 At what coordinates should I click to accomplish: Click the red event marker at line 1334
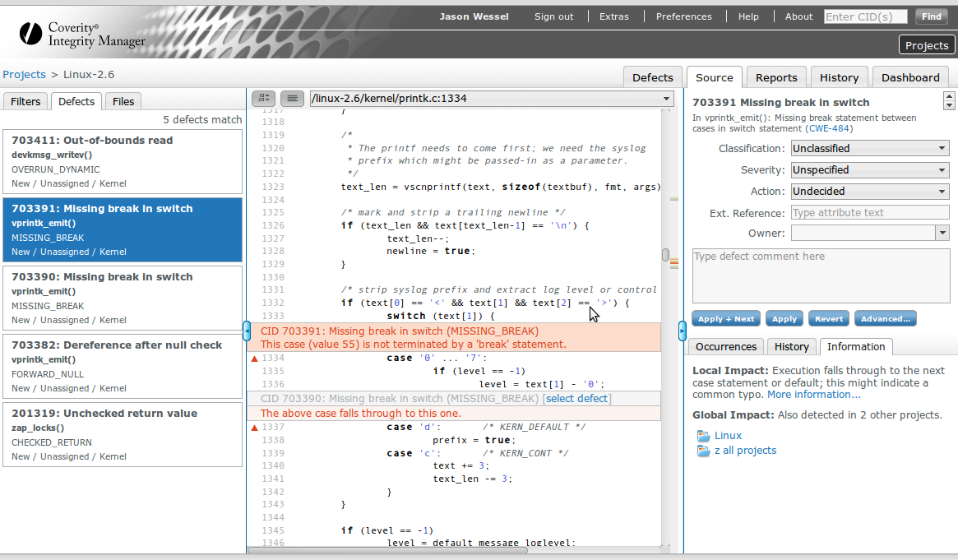(254, 359)
